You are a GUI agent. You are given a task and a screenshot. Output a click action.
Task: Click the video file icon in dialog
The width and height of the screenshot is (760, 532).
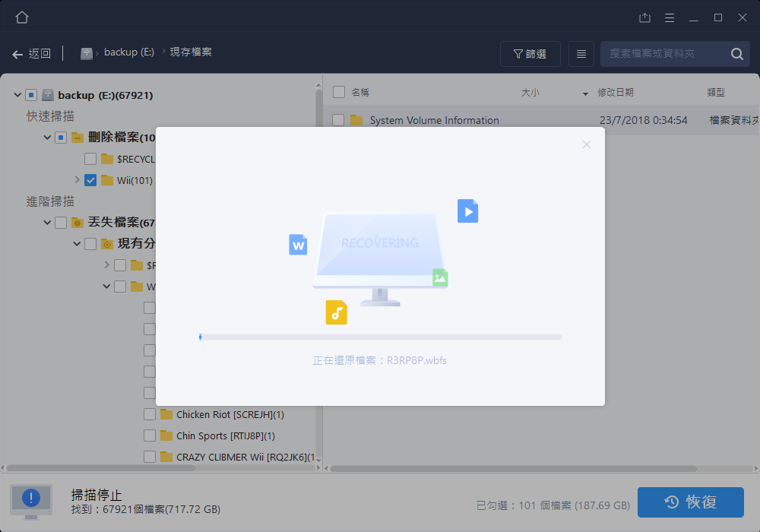point(467,211)
